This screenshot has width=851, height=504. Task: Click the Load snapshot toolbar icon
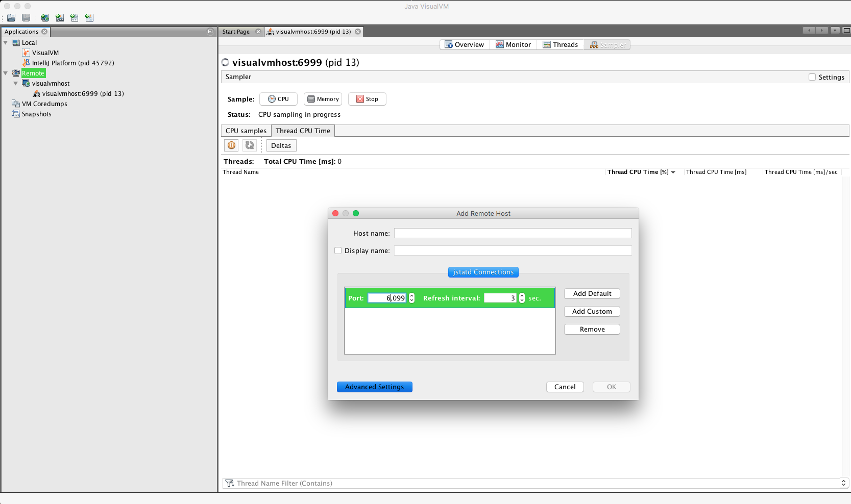pos(11,18)
